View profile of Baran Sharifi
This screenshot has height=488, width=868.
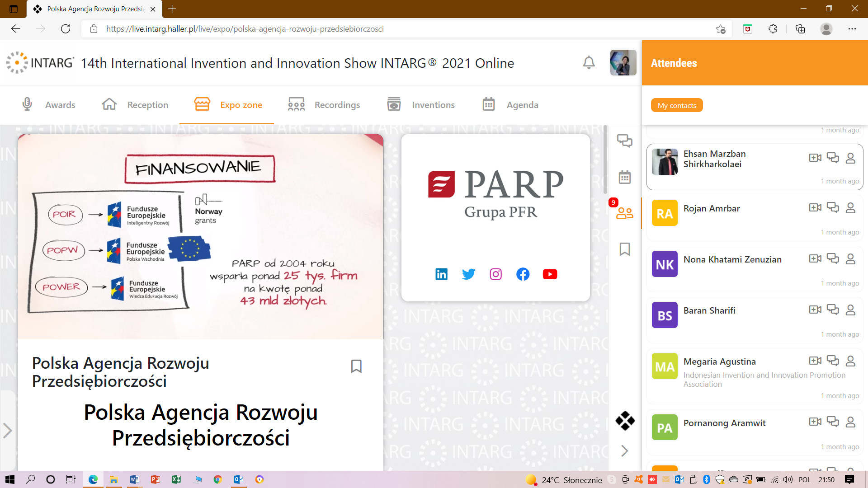pyautogui.click(x=850, y=310)
